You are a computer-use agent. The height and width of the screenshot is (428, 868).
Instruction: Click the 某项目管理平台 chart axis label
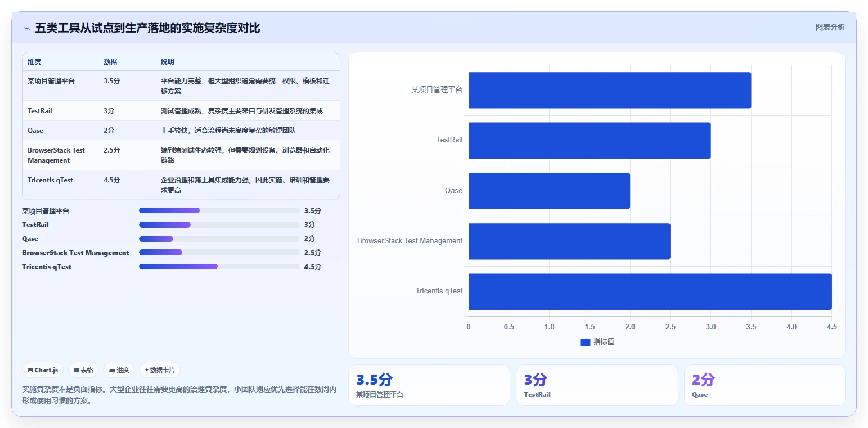[x=437, y=90]
